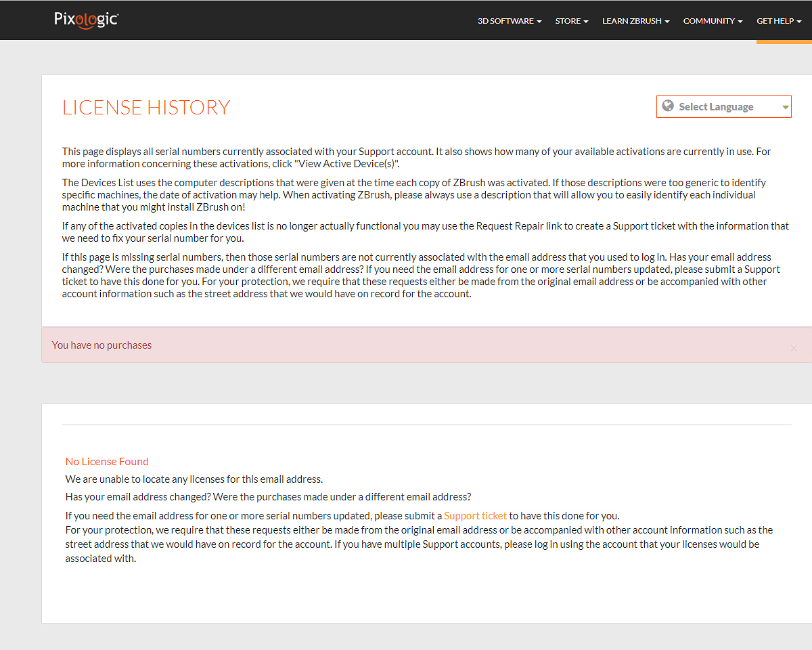Click the paragraph starting 'This page displays all serial numbers'

417,158
